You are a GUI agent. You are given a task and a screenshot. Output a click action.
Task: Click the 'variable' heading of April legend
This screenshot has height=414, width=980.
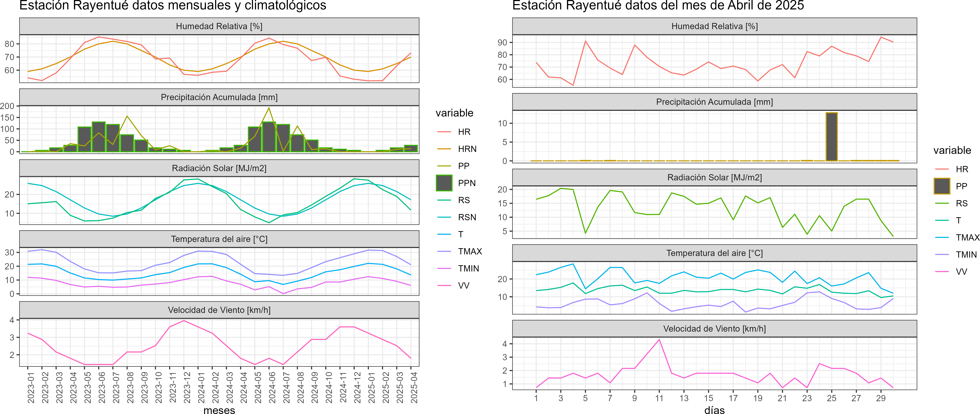coord(952,150)
